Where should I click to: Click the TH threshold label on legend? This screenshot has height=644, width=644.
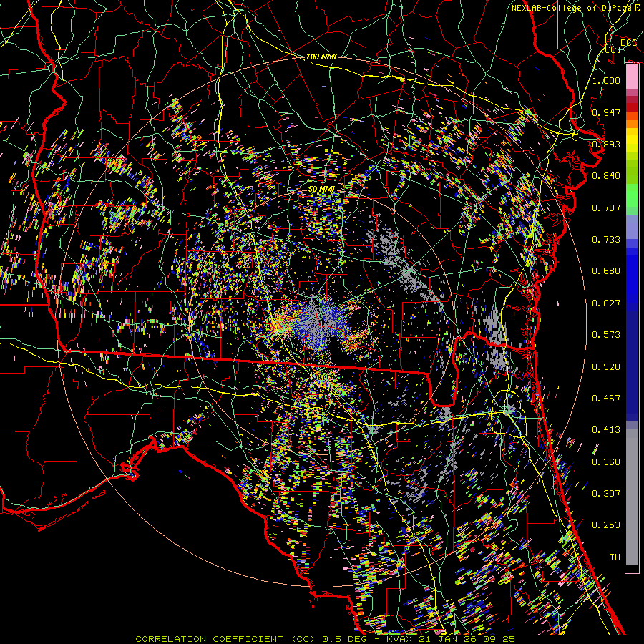tap(615, 557)
